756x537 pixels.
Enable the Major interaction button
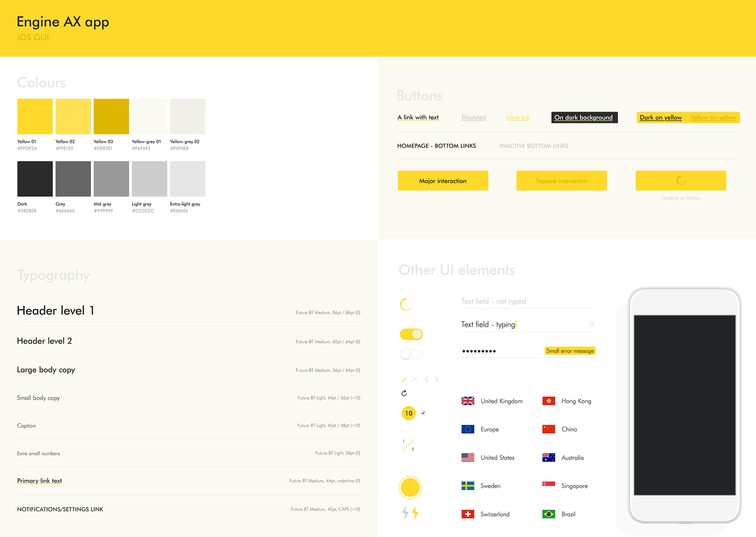[x=442, y=180]
